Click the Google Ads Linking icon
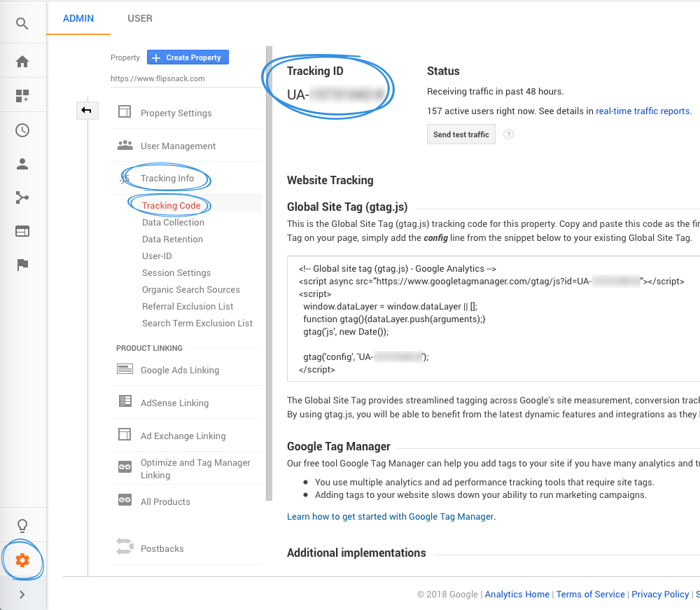The width and height of the screenshot is (700, 610). 125,369
